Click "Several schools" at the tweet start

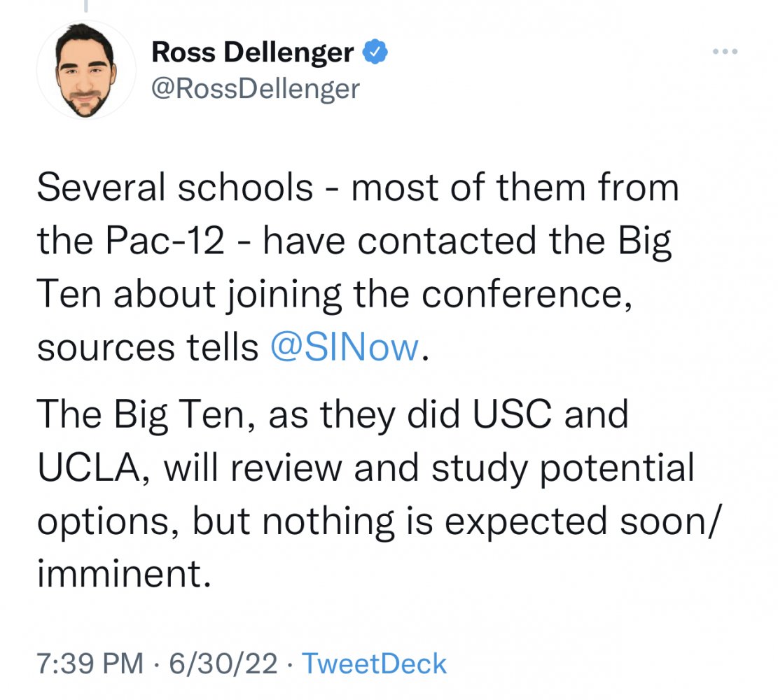click(174, 188)
